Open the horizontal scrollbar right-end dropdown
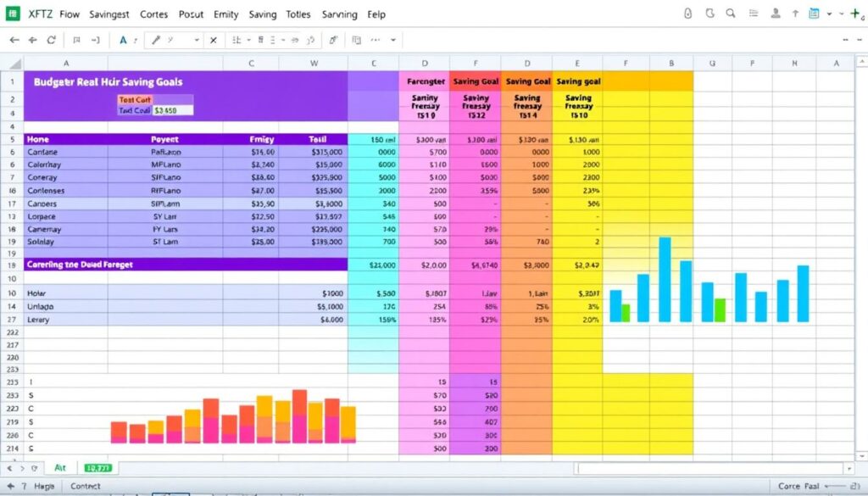This screenshot has width=868, height=496. pos(849,469)
